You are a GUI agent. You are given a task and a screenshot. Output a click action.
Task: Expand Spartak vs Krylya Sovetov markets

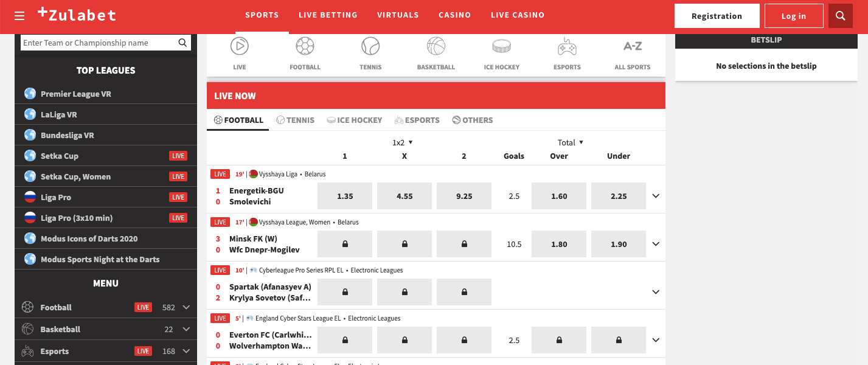pos(656,292)
